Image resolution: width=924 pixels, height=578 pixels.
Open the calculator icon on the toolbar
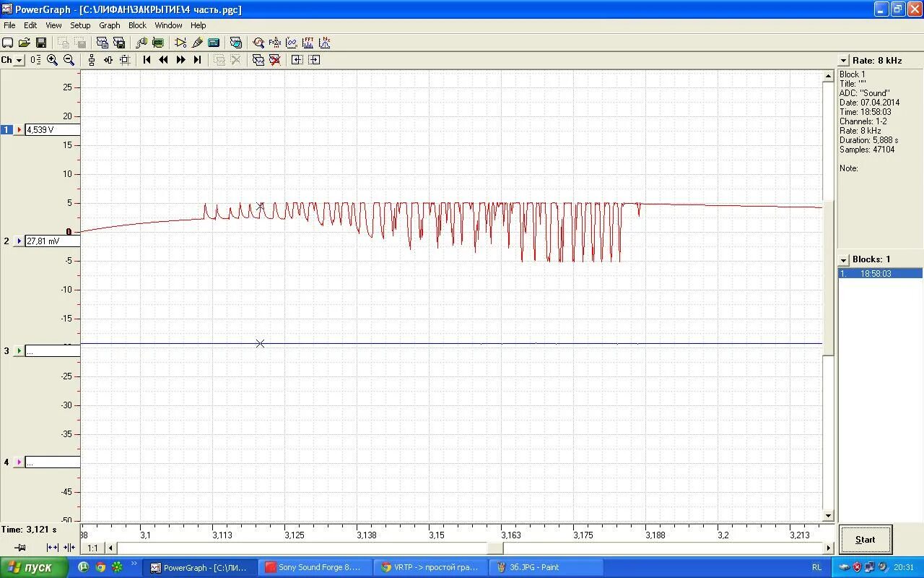point(214,42)
